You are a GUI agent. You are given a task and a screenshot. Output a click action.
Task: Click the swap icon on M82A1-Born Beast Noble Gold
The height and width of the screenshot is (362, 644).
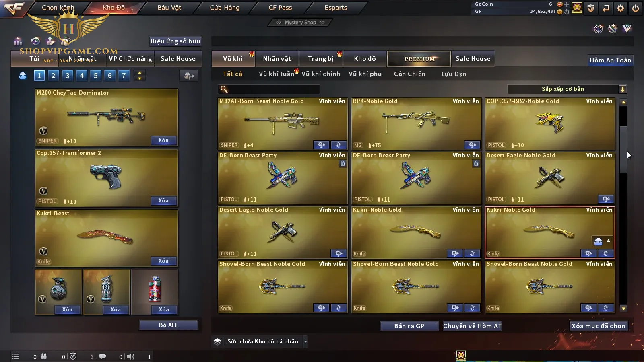point(339,145)
